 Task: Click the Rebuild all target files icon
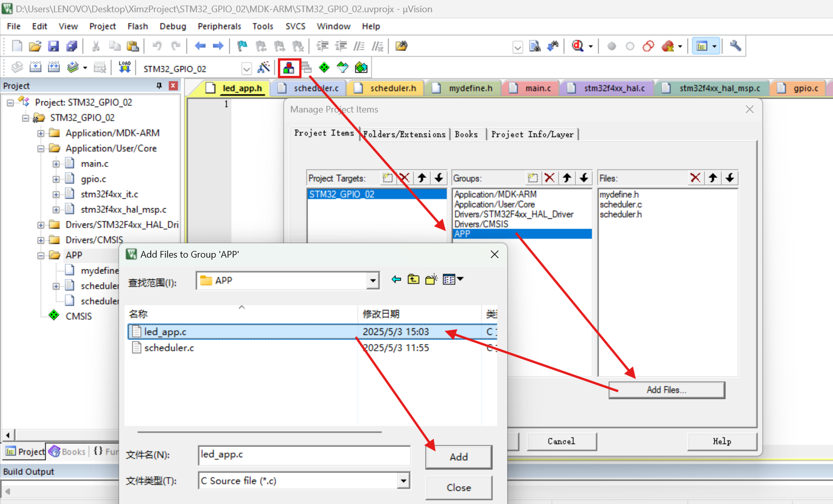pyautogui.click(x=54, y=68)
